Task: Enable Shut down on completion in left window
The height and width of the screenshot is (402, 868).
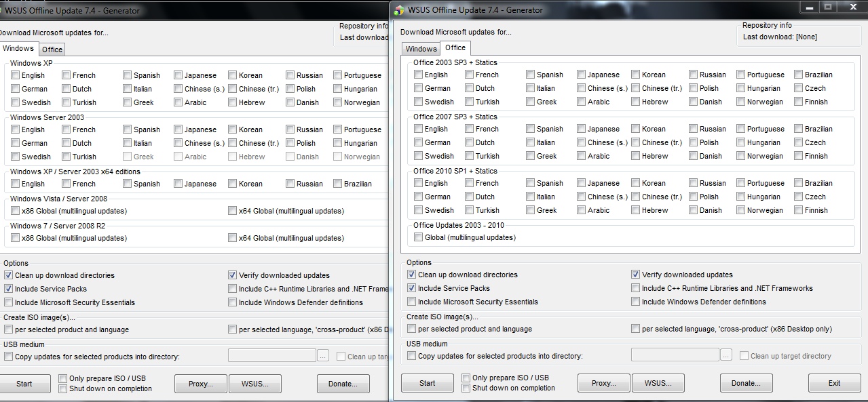Action: pos(63,389)
